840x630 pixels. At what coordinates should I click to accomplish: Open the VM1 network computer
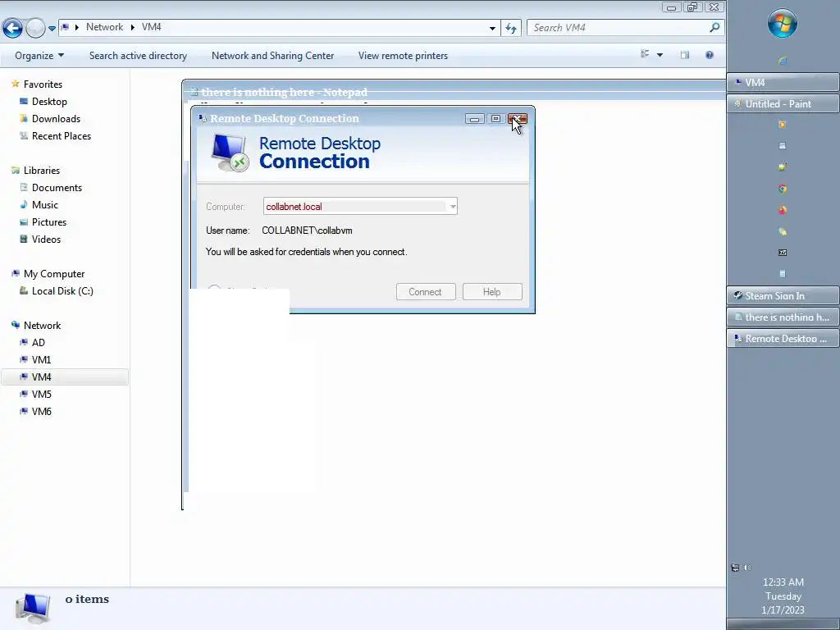pyautogui.click(x=41, y=359)
